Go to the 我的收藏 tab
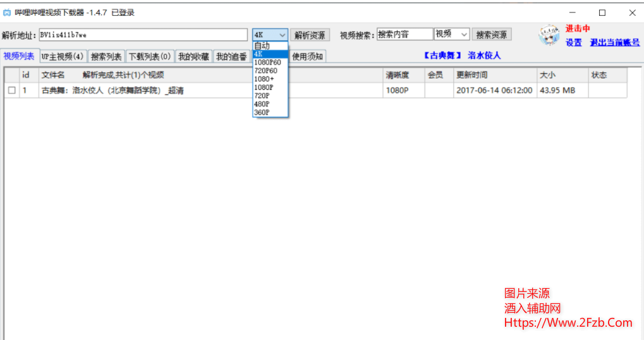644x340 pixels. (193, 57)
